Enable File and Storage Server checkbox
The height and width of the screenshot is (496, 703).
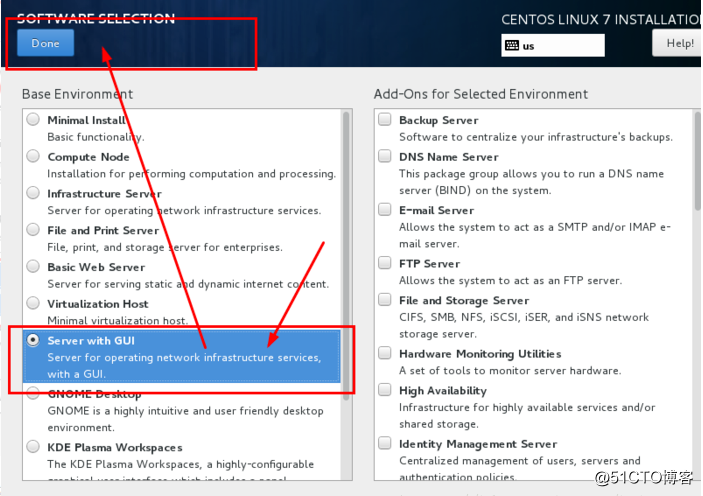coord(385,300)
